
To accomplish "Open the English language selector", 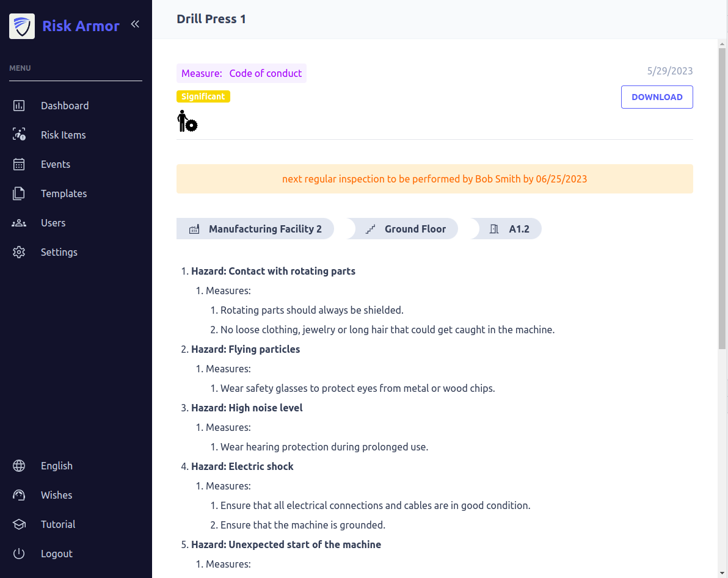I will pyautogui.click(x=56, y=466).
